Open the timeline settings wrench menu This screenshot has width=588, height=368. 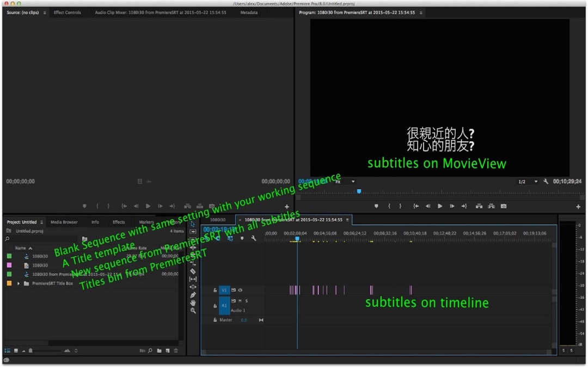coord(254,238)
